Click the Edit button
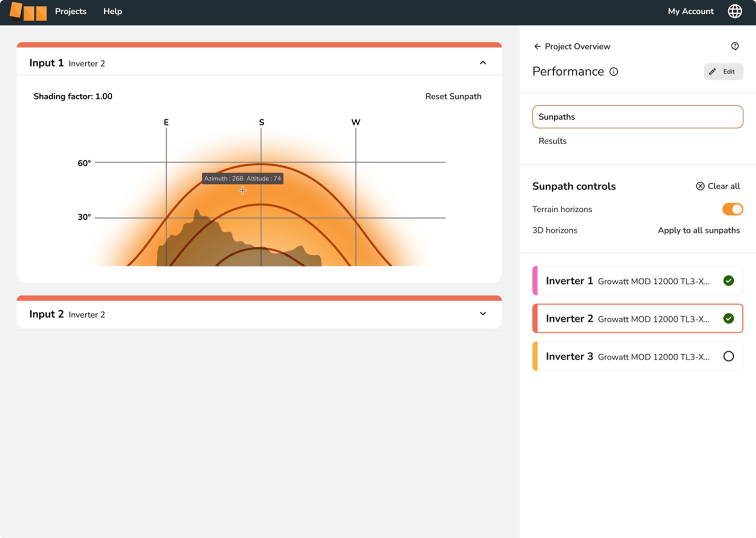Viewport: 756px width, 538px height. [723, 71]
